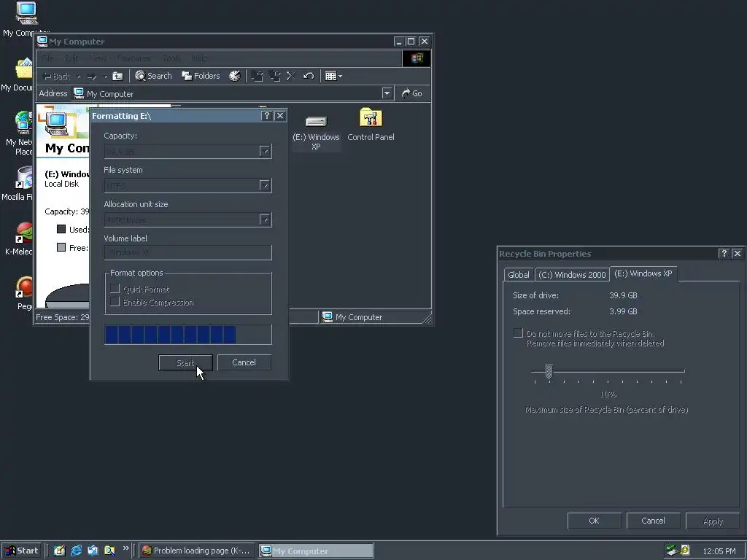Click Cancel in Recycle Bin Properties

point(653,521)
